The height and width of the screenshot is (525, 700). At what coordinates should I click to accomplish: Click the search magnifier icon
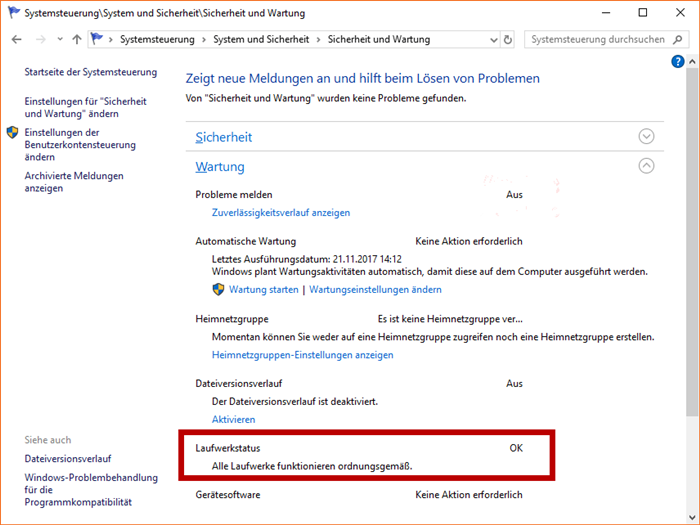(677, 39)
